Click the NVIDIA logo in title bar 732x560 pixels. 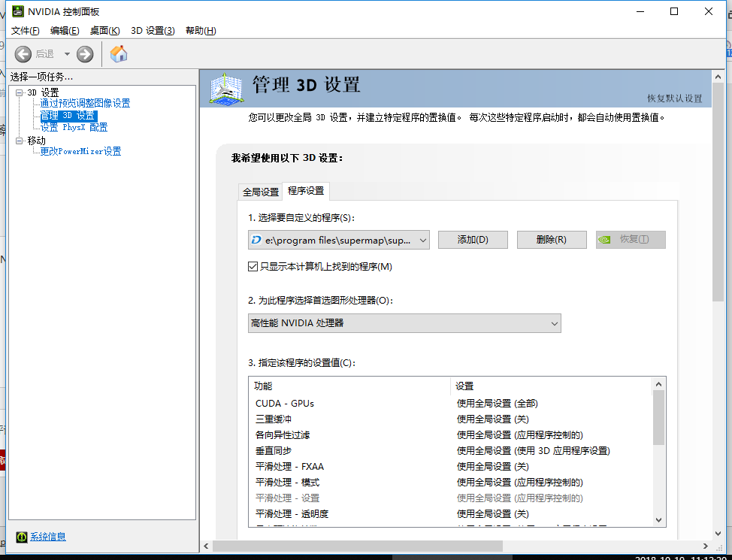[18, 11]
